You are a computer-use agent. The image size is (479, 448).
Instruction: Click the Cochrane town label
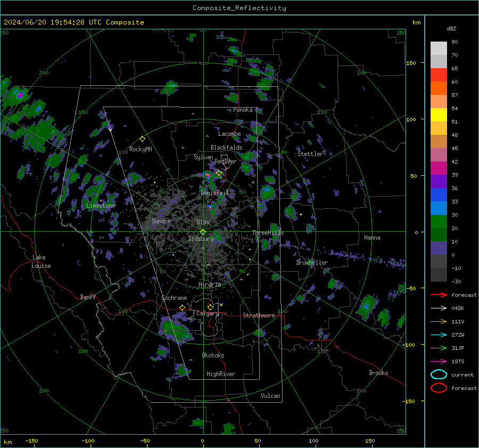click(x=174, y=298)
